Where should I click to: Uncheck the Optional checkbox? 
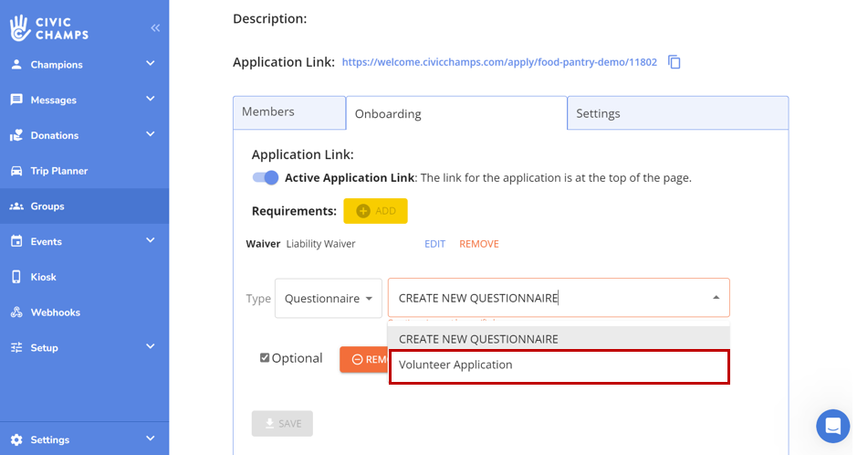pyautogui.click(x=265, y=358)
